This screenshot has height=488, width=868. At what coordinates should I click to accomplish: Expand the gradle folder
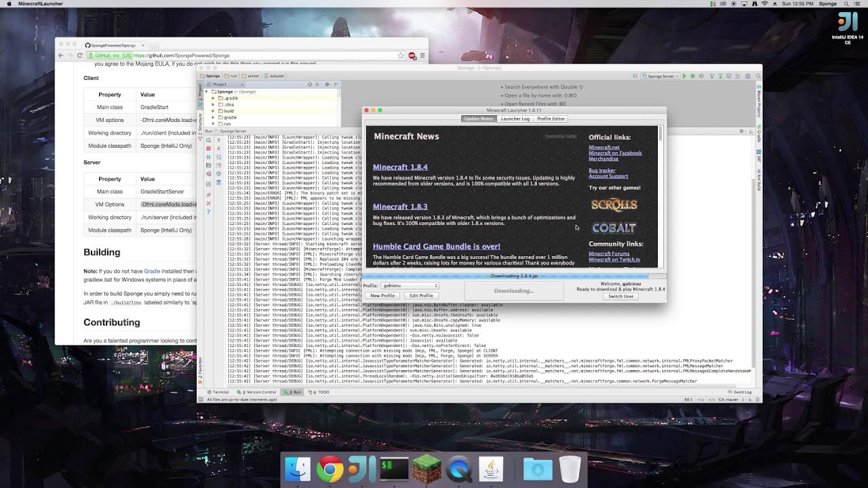click(x=213, y=117)
